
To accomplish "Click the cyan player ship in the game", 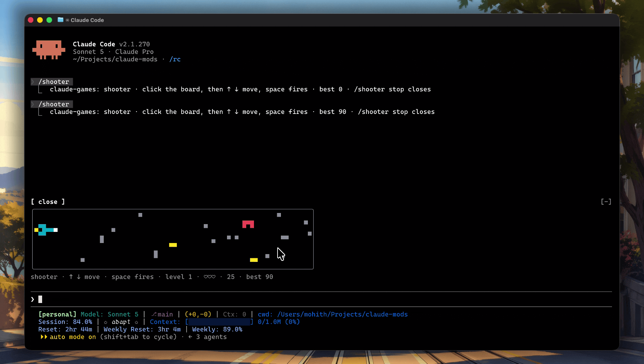I will (x=46, y=230).
